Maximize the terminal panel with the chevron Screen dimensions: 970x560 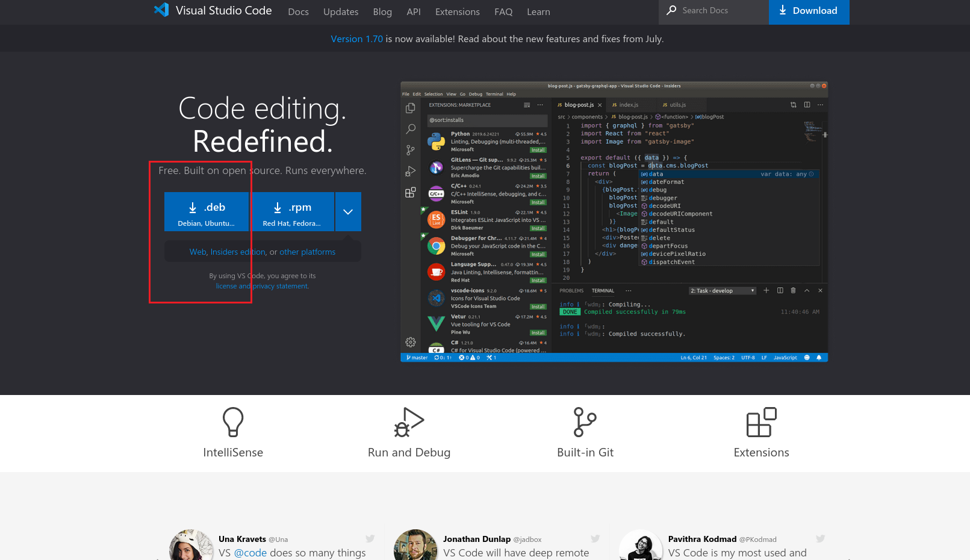807,290
